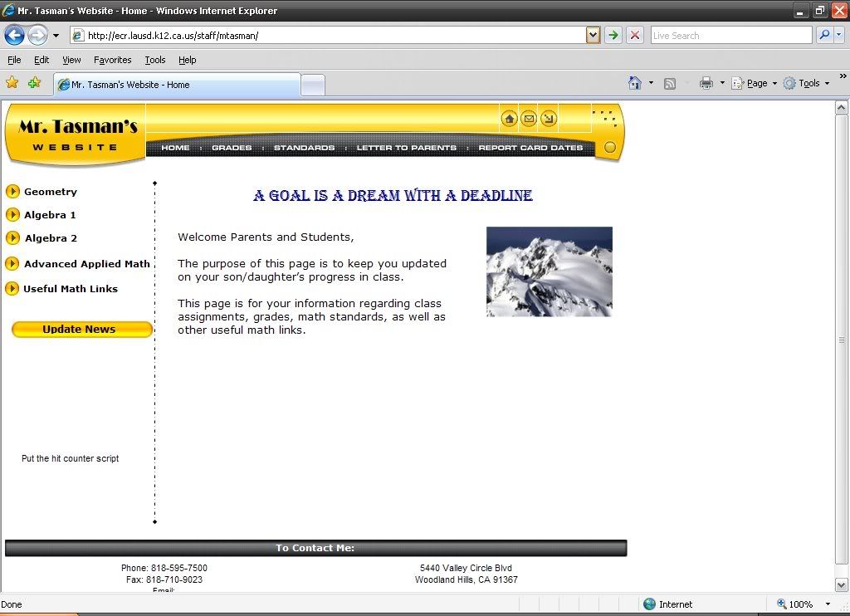Click the website's home icon in banner

[509, 119]
